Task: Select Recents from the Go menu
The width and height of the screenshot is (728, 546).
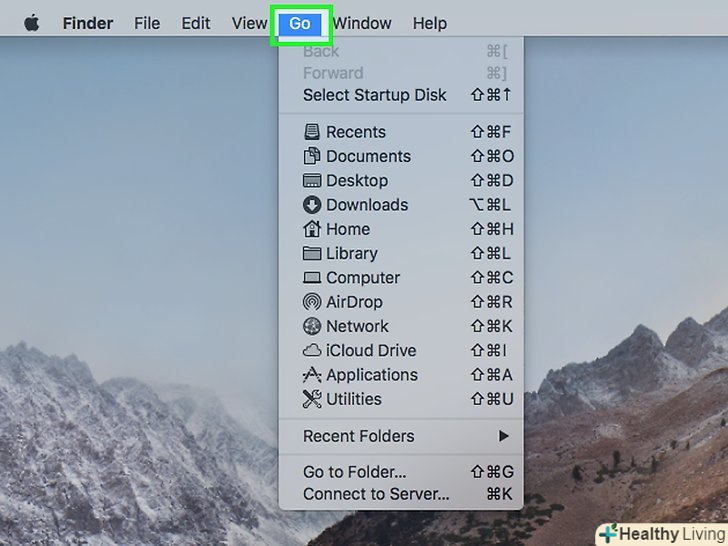Action: coord(401,132)
